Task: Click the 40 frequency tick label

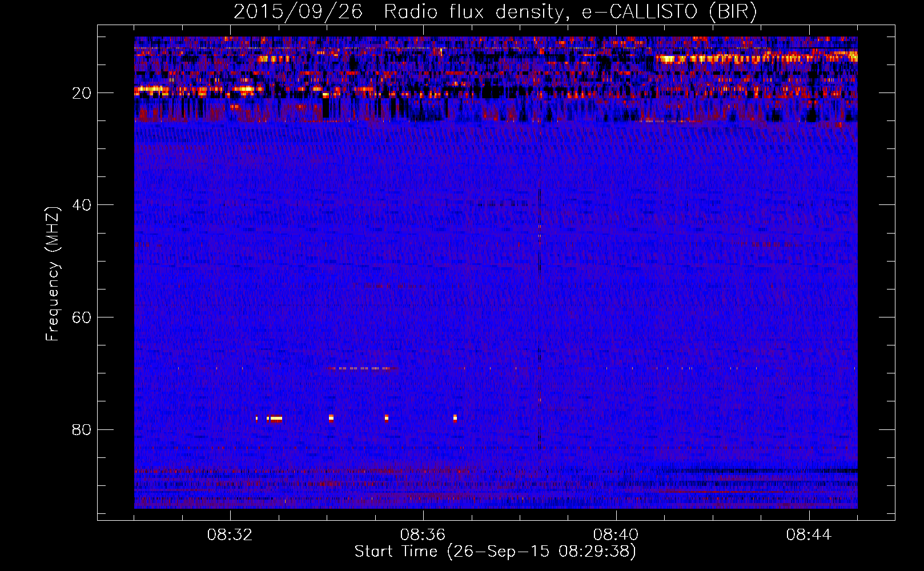Action: (x=82, y=205)
